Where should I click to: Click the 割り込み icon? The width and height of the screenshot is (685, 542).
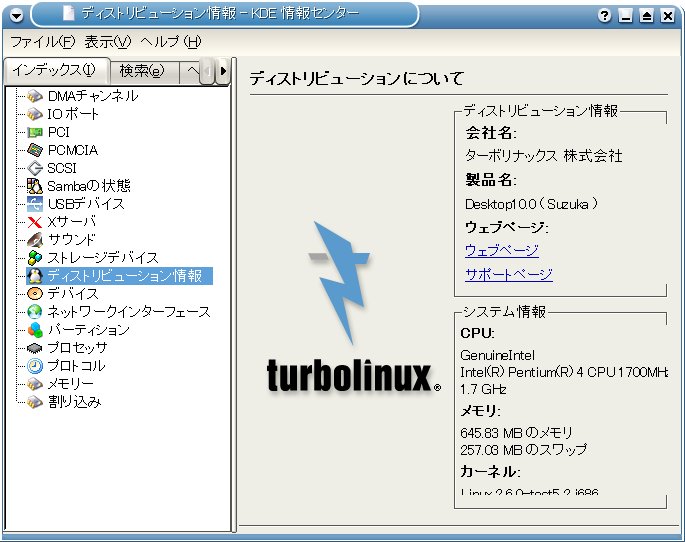pyautogui.click(x=35, y=401)
